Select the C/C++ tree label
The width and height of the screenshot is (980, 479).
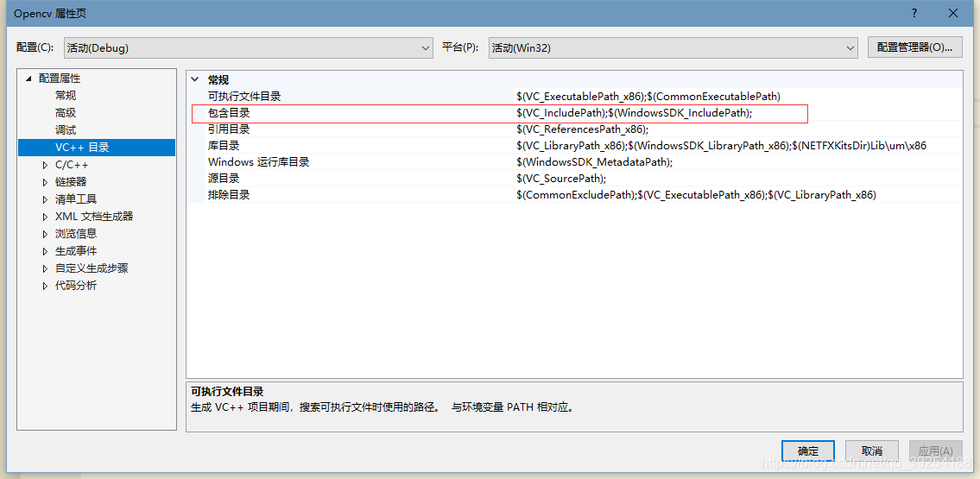tap(72, 165)
